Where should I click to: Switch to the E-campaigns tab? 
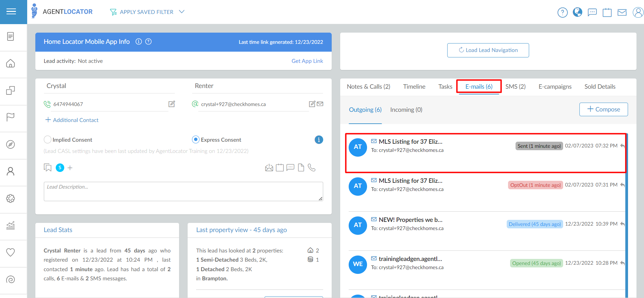click(x=555, y=87)
